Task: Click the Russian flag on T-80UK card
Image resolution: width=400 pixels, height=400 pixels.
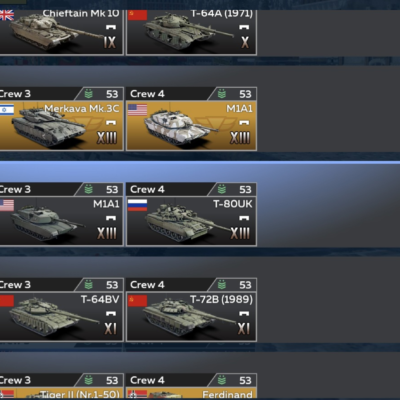Action: (137, 205)
